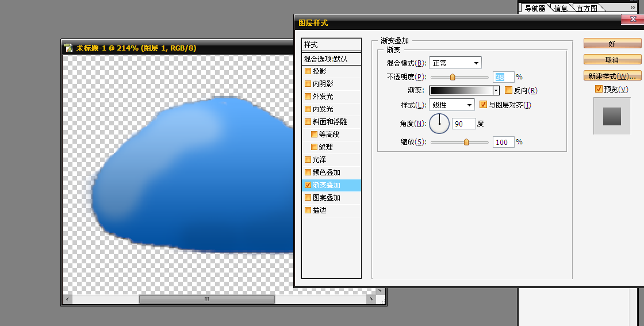Switch to the 导航器 navigator tab
Screen dimensions: 644x326
535,8
